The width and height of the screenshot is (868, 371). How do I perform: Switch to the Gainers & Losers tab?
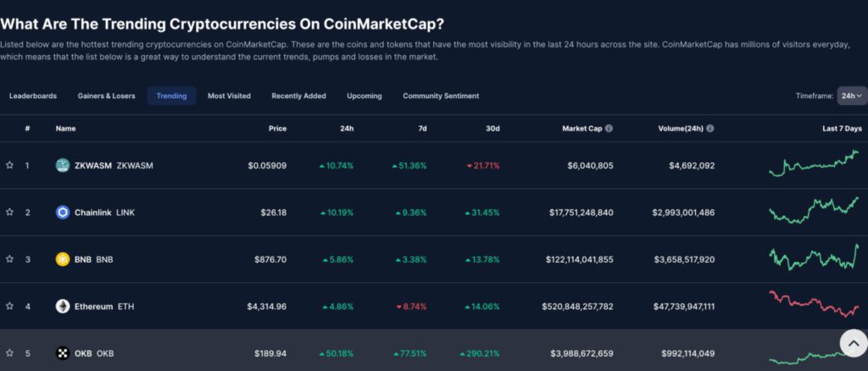[x=106, y=96]
